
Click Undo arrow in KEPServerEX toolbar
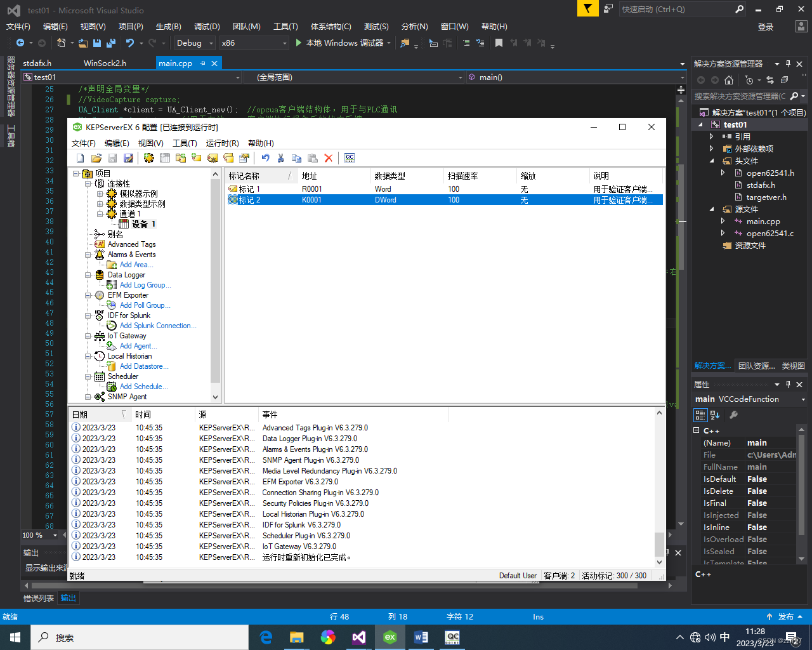pyautogui.click(x=265, y=158)
